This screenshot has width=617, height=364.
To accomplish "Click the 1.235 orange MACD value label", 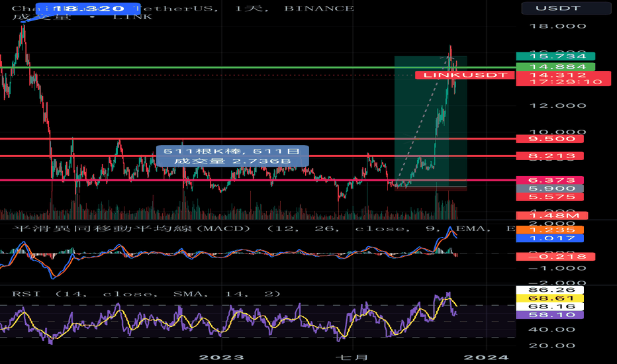I will (549, 230).
